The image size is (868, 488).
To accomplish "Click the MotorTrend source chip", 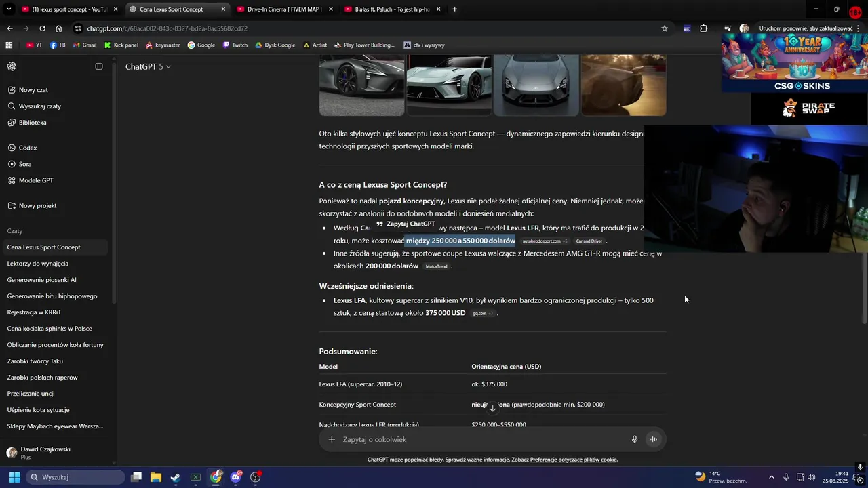I will [436, 266].
